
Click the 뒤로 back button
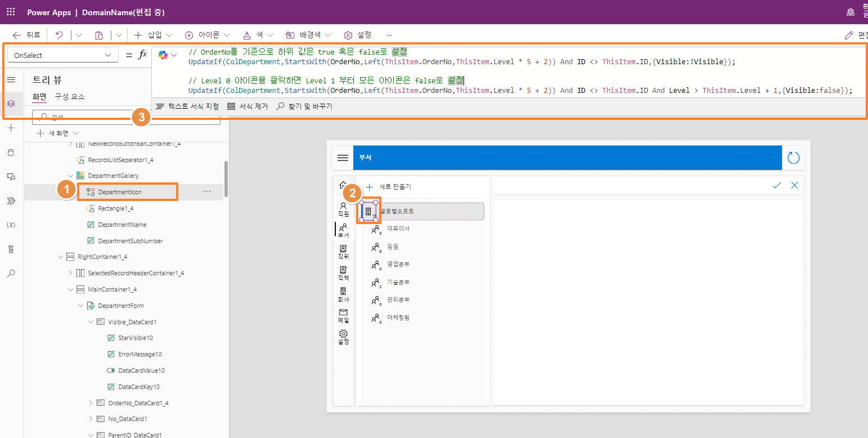pyautogui.click(x=26, y=35)
